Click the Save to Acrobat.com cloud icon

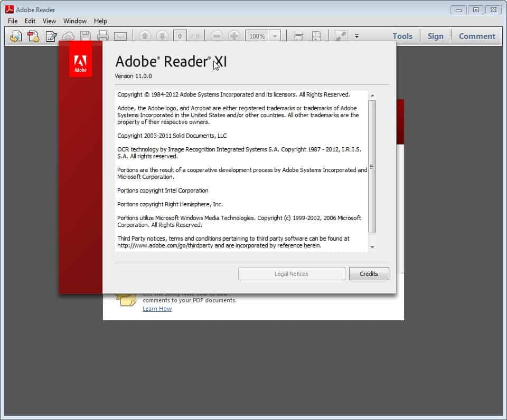tap(68, 36)
